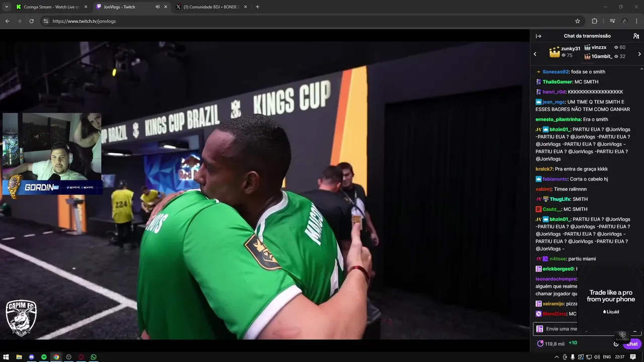
Task: Open chat settings gear icon
Action: tap(616, 344)
